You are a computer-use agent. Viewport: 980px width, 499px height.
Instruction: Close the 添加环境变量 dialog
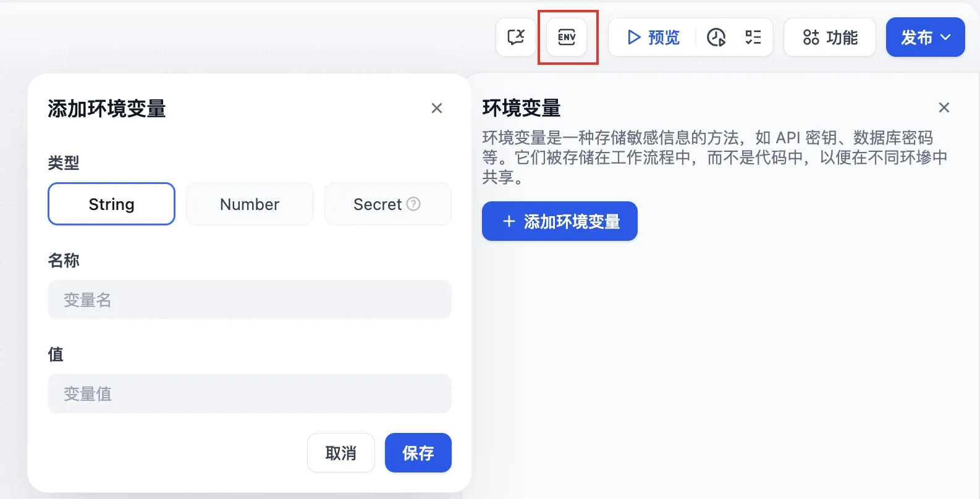coord(437,108)
